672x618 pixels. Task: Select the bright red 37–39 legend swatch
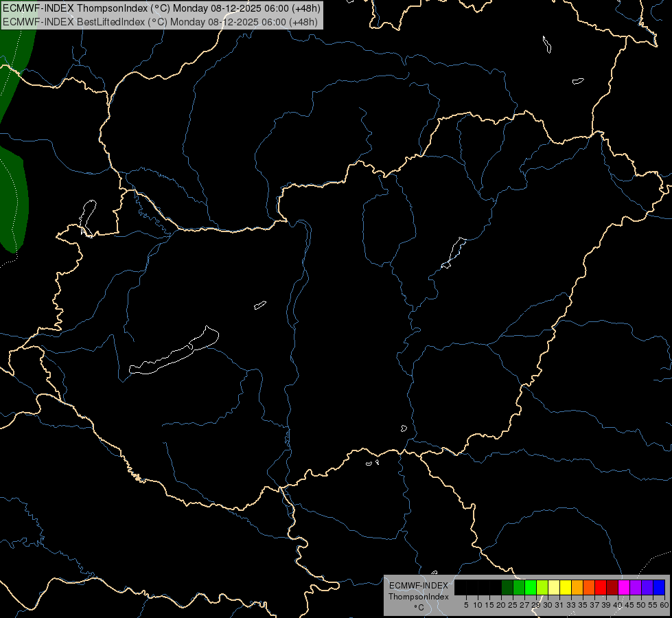[601, 587]
